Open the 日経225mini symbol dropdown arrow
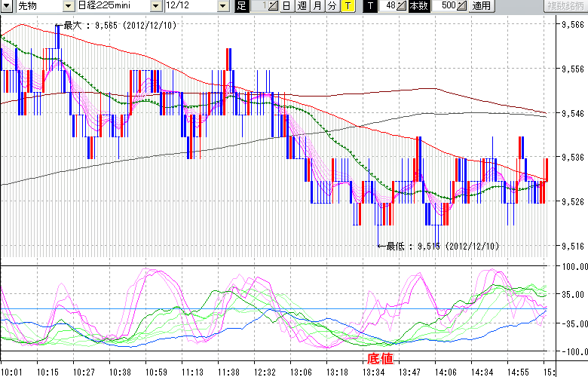This screenshot has width=588, height=377. point(155,6)
